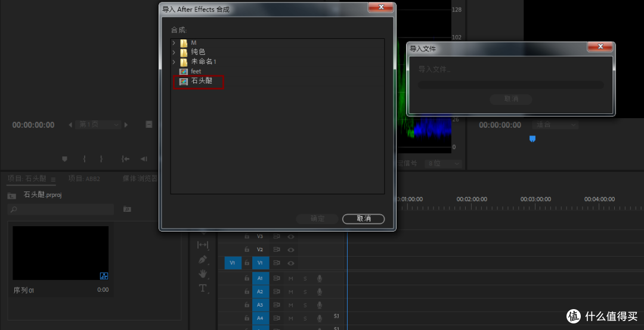Expand the M folder in composition list
Image resolution: width=644 pixels, height=330 pixels.
click(x=174, y=43)
